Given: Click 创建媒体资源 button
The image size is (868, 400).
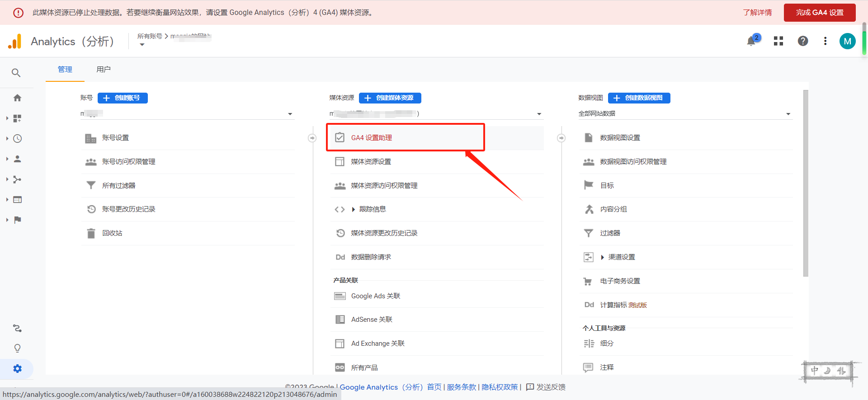Looking at the screenshot, I should (390, 98).
